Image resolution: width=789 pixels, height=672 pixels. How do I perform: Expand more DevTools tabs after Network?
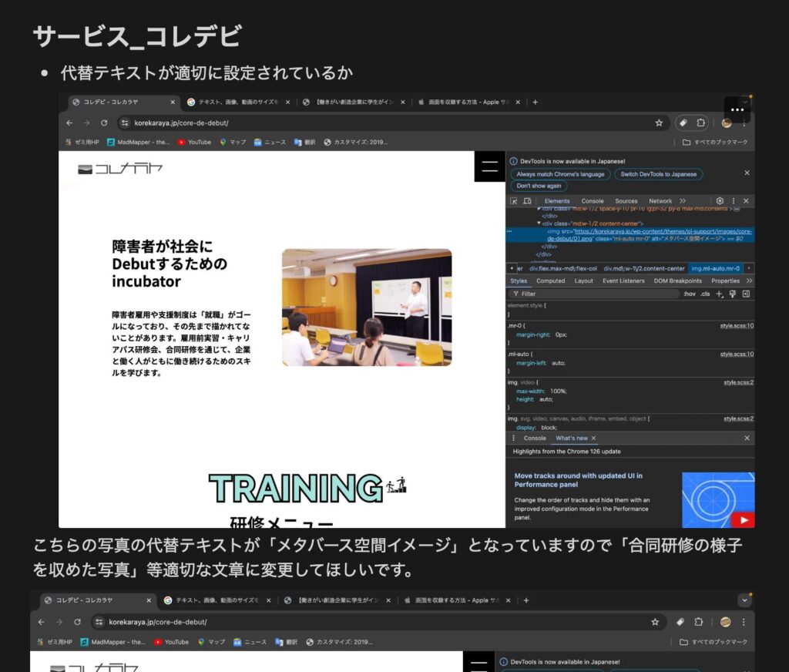pyautogui.click(x=683, y=200)
